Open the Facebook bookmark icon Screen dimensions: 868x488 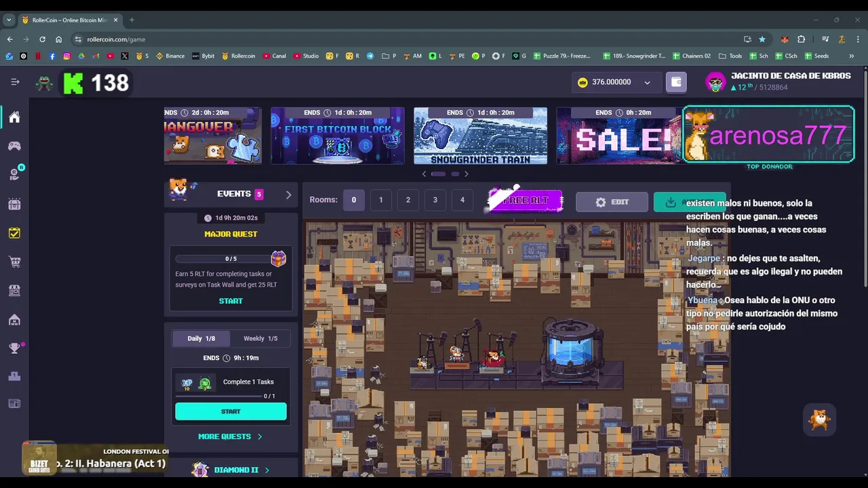tap(52, 56)
